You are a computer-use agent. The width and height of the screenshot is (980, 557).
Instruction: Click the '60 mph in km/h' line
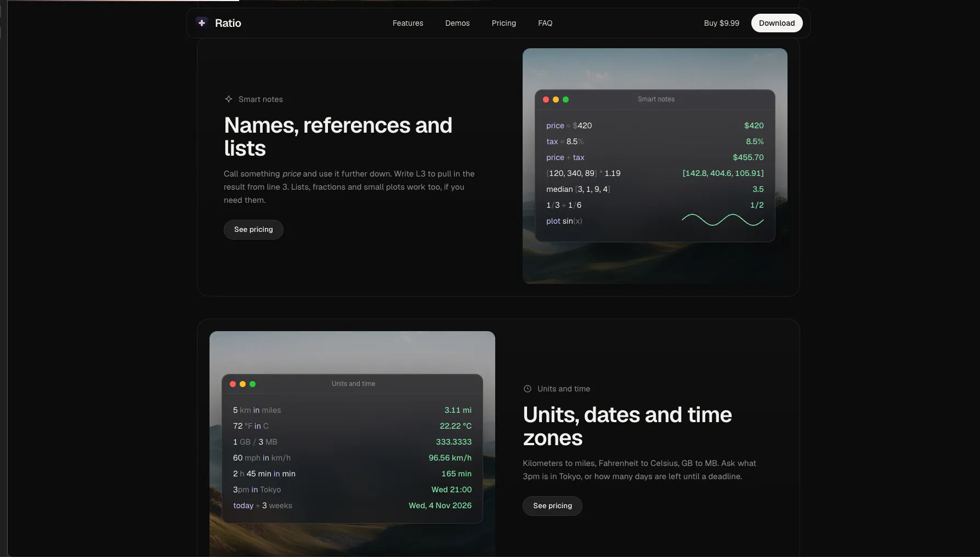(262, 458)
